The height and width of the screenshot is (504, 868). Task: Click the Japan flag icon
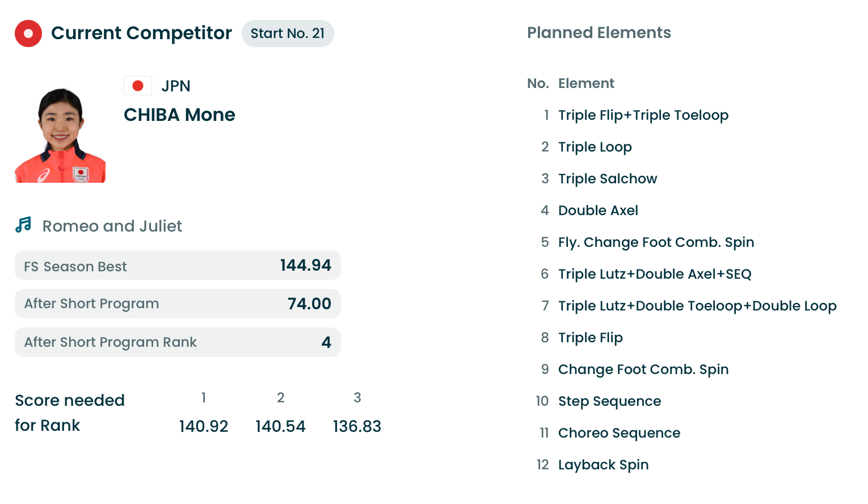(137, 86)
